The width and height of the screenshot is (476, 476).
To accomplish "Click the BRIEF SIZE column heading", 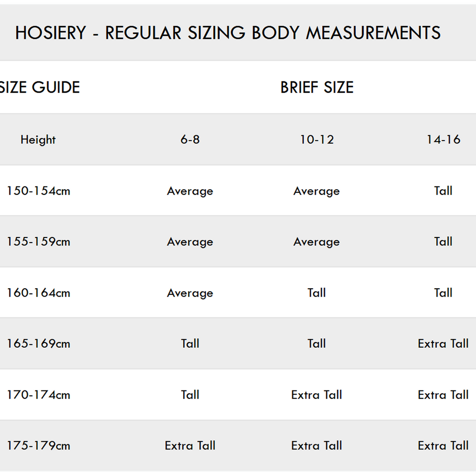I will pos(317,87).
